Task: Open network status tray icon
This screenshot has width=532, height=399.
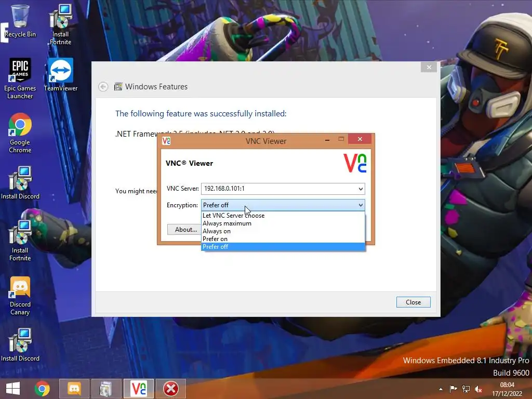Action: (x=466, y=389)
